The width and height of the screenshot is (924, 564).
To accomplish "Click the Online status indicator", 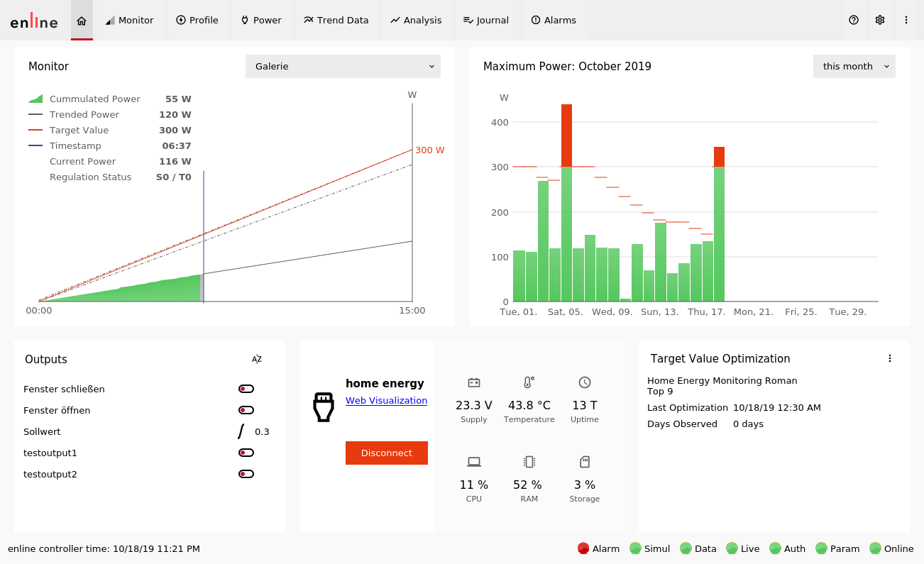I will click(x=875, y=548).
